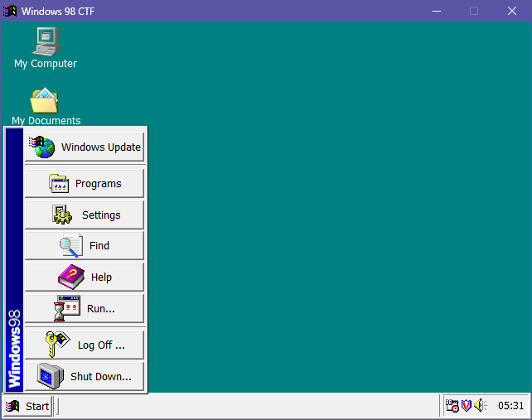Screen dimensions: 532x420
Task: Click the Log Off key icon
Action: point(57,345)
